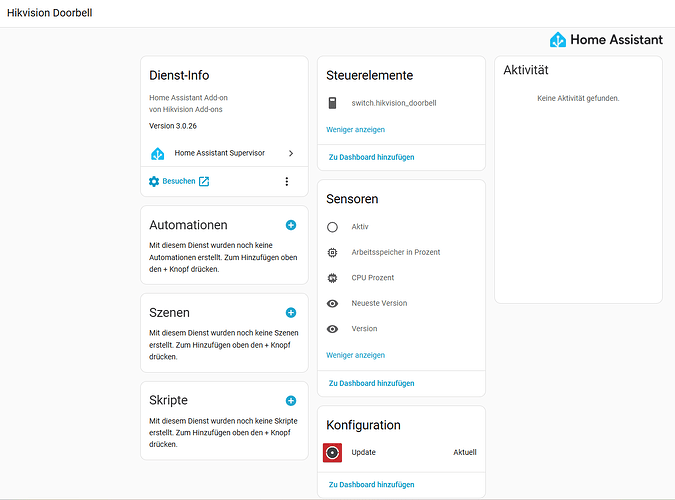Click the gear icon beside Besuchen
Viewport: 675px width, 500px height.
154,181
